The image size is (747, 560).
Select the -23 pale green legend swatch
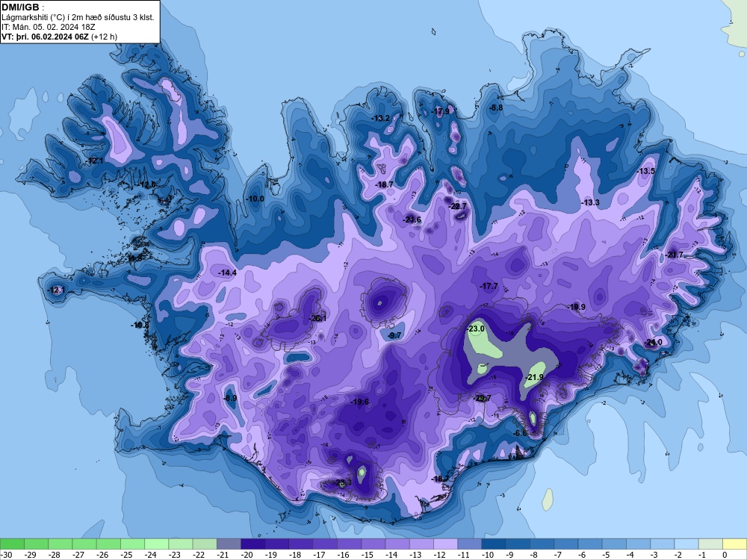tap(181, 544)
